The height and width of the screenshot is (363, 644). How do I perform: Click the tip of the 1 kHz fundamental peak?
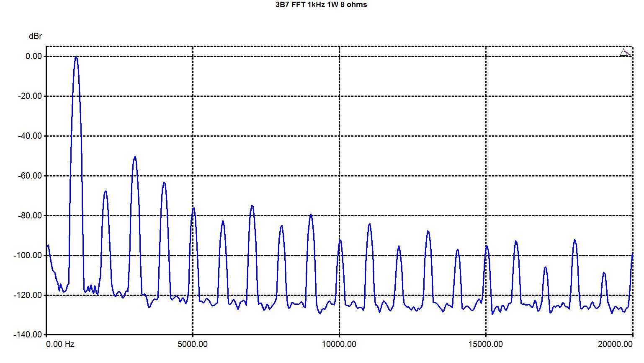76,57
